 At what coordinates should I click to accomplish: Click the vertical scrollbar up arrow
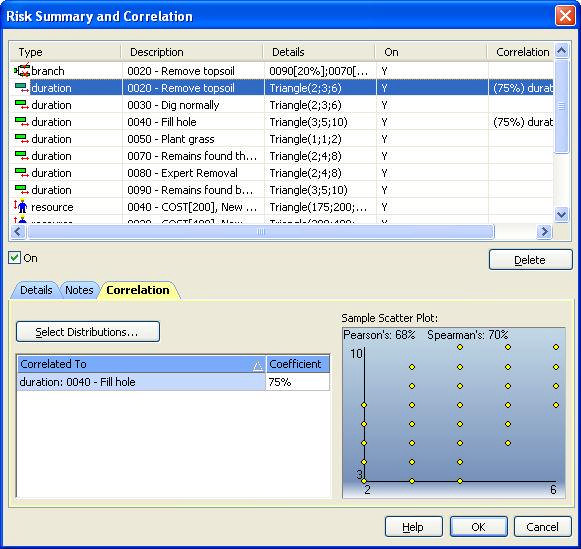tap(561, 50)
